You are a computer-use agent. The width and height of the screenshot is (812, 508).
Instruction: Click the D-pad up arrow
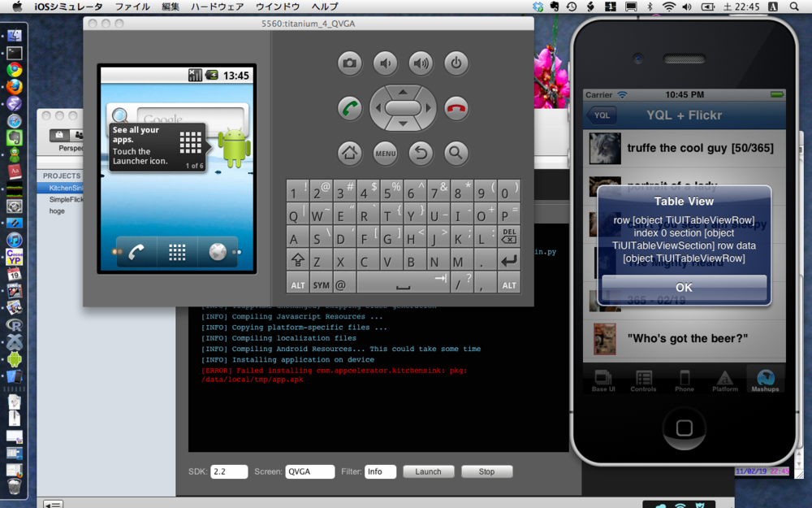[403, 92]
